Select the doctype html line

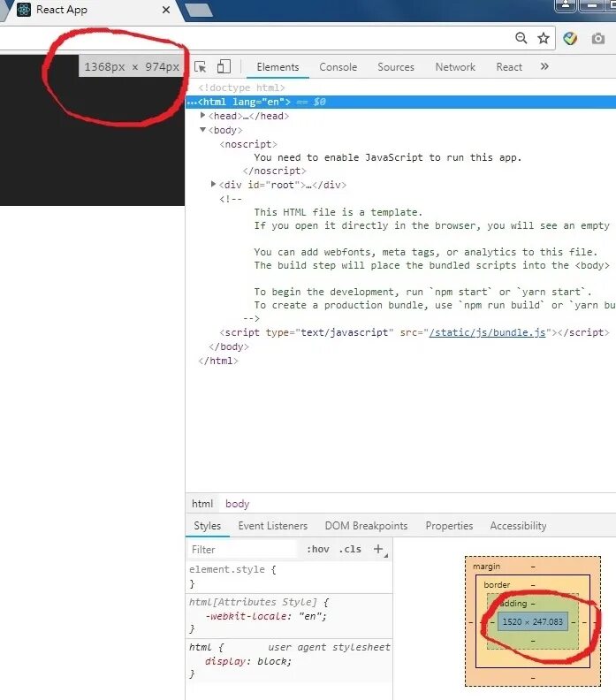point(241,87)
